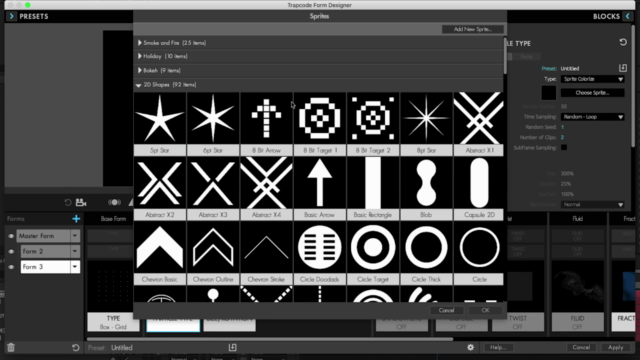Open Help button

(498, 347)
